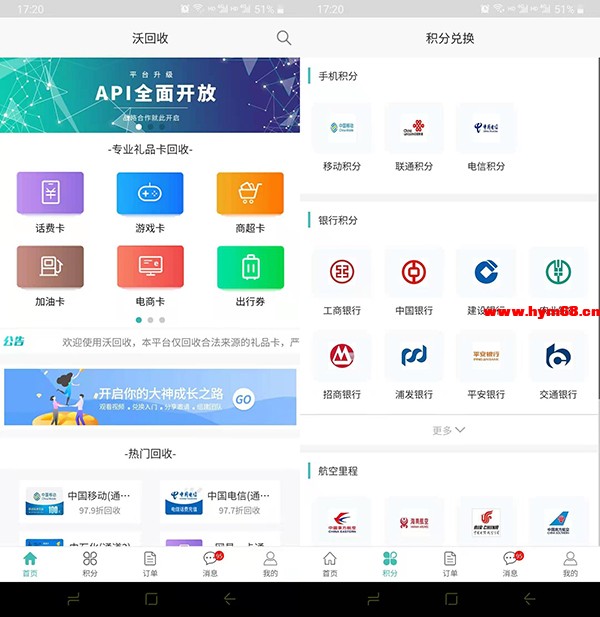Select 浦发银行 points
Screen dimensions: 600x617
pos(414,366)
